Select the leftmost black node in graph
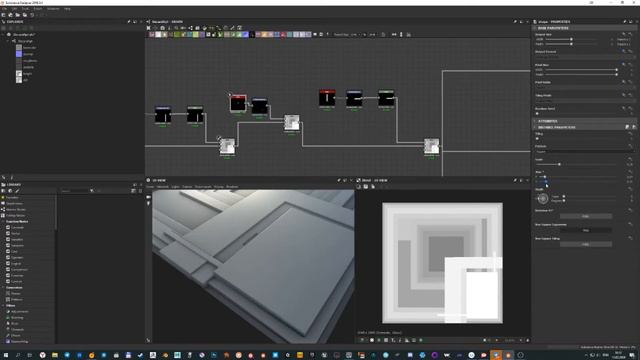 tap(163, 115)
